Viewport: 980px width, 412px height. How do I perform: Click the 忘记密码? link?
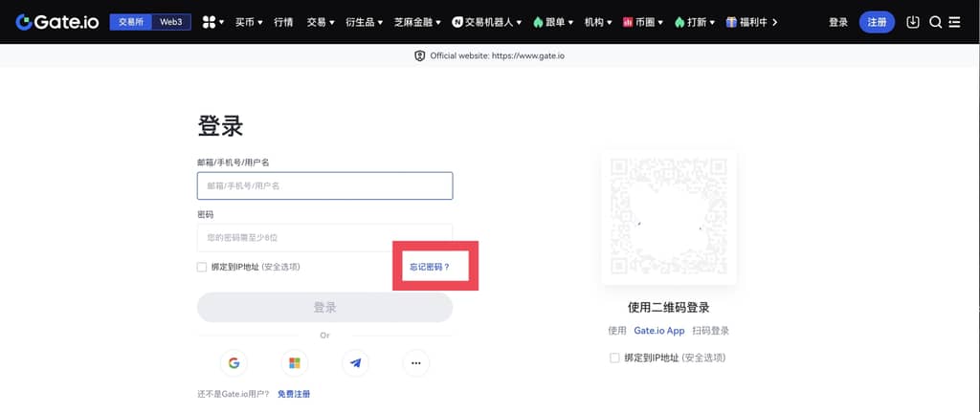(x=430, y=267)
